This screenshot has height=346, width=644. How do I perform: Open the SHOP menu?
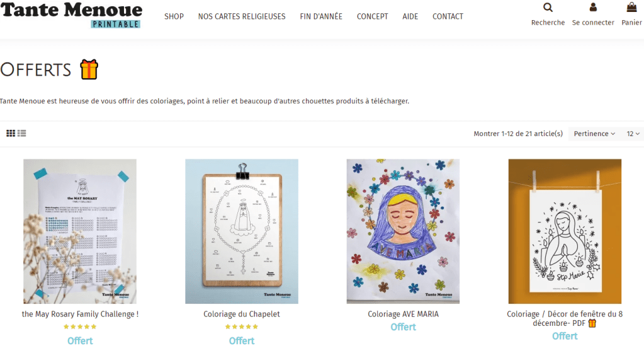click(x=174, y=16)
